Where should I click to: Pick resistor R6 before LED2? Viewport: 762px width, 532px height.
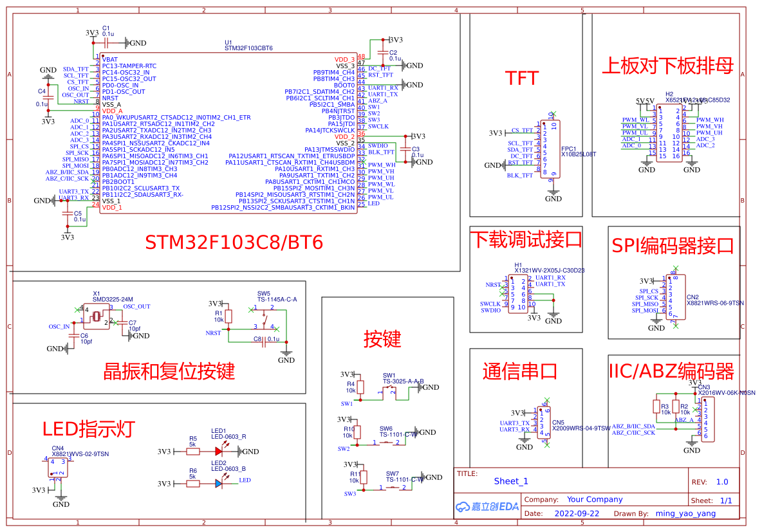click(193, 483)
